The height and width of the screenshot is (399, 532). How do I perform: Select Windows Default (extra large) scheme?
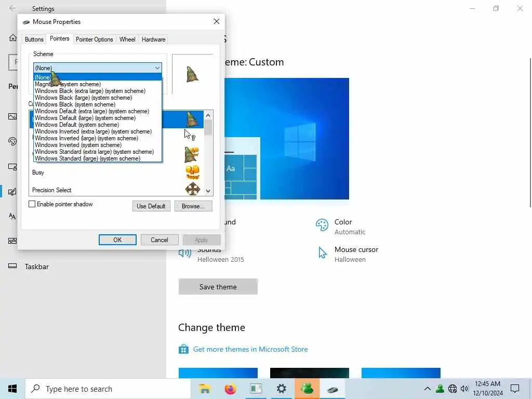tap(98, 111)
